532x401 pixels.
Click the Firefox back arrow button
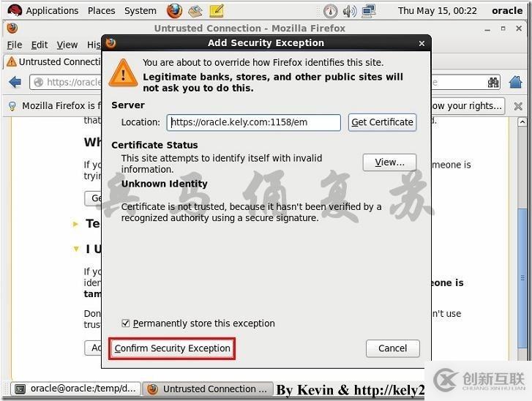pos(15,82)
